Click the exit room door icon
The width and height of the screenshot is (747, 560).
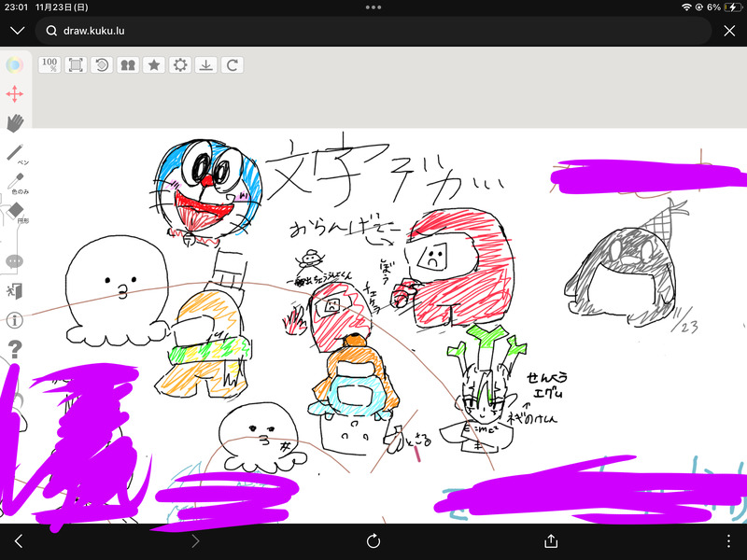(15, 290)
